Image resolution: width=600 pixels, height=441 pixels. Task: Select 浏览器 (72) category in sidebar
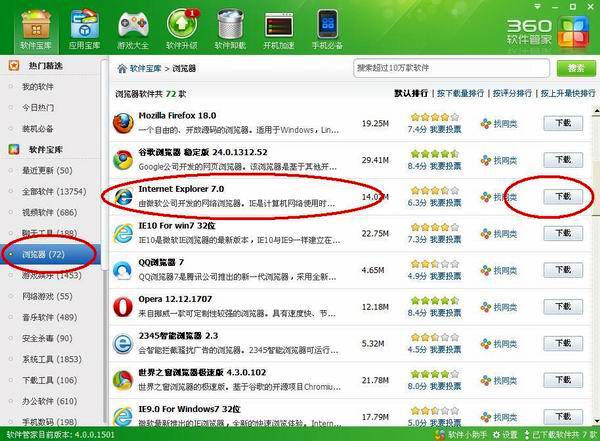coord(44,254)
